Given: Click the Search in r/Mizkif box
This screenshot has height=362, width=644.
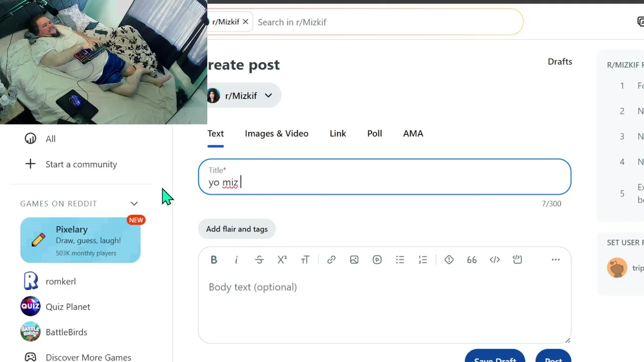Looking at the screenshot, I should point(387,22).
